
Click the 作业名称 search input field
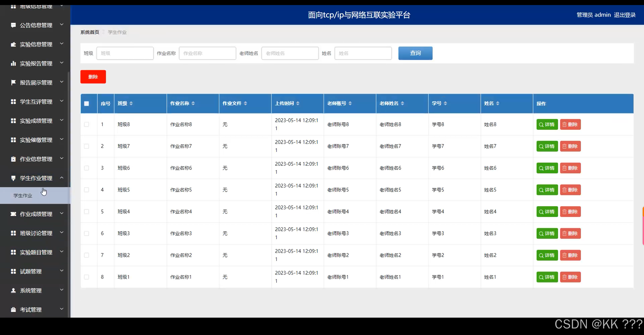click(207, 53)
